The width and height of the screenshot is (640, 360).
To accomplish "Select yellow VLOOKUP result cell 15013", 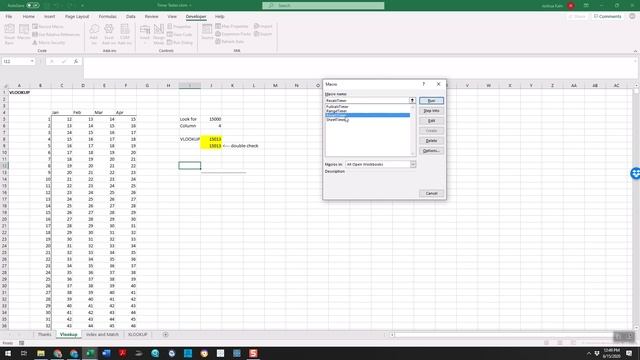I will pos(211,139).
